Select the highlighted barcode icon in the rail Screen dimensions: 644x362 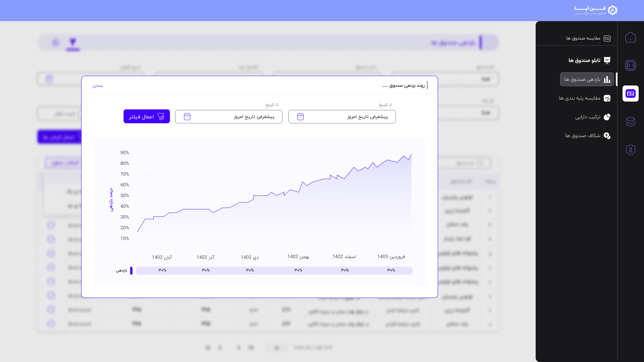pos(630,94)
